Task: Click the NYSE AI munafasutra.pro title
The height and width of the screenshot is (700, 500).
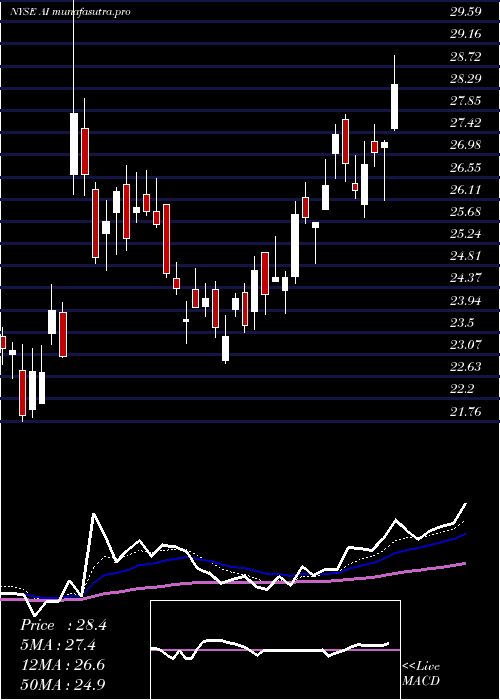Action: (x=71, y=12)
